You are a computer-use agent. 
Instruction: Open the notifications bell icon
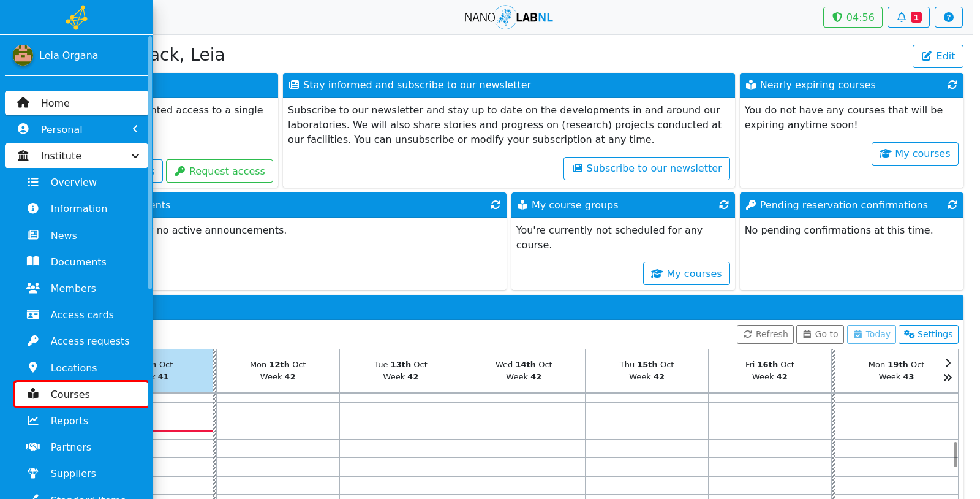tap(908, 17)
